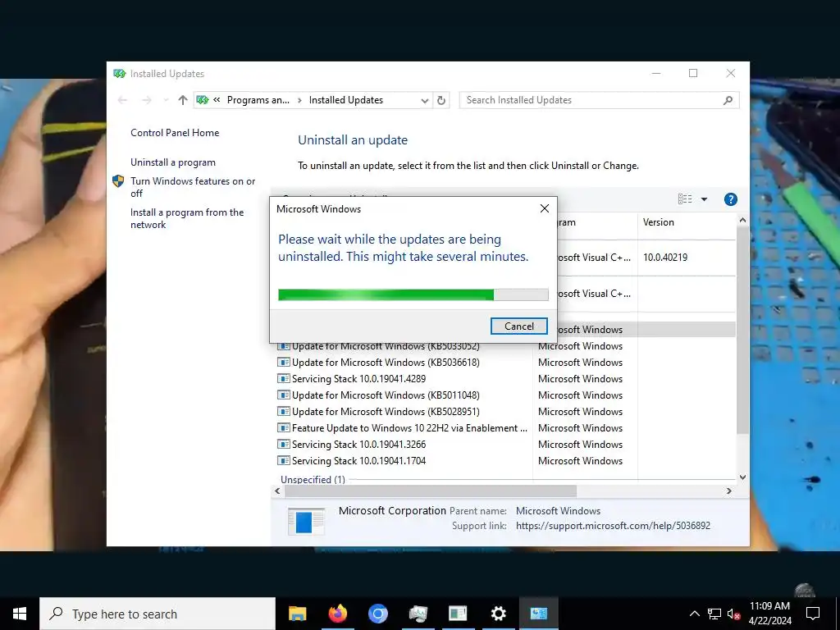Open network status tray icon
Screen dimensions: 840x630
point(714,614)
